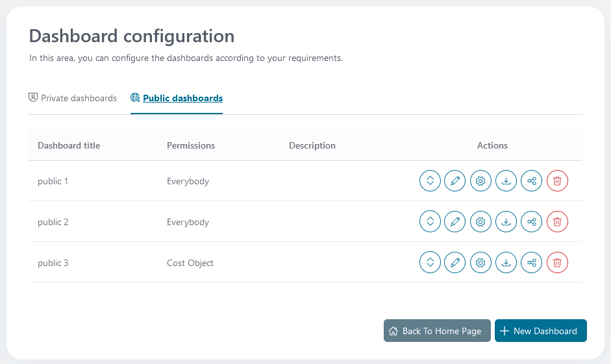Delete the public 1 dashboard
The width and height of the screenshot is (611, 364).
pyautogui.click(x=557, y=181)
